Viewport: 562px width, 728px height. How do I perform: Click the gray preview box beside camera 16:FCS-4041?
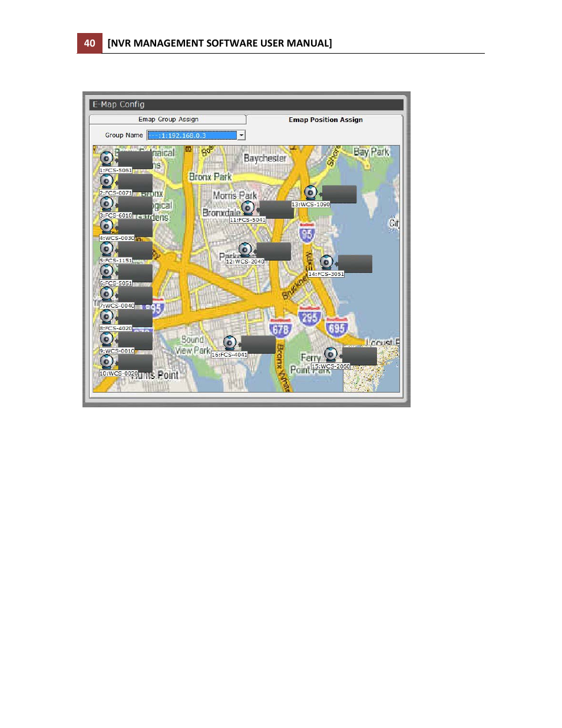[258, 345]
